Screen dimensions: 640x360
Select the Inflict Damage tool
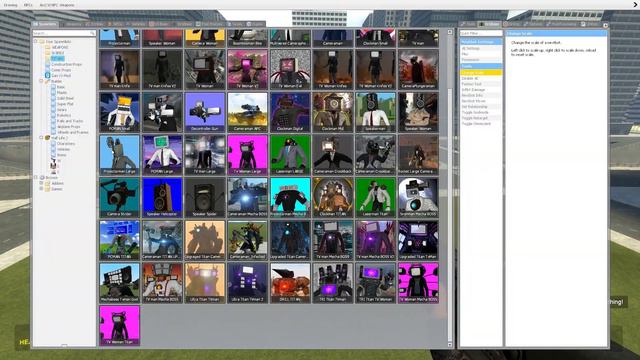(x=481, y=89)
